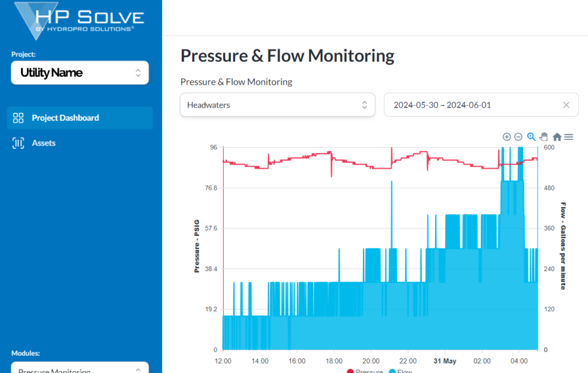588x373 pixels.
Task: Reset the chart view with the home icon
Action: coord(556,136)
